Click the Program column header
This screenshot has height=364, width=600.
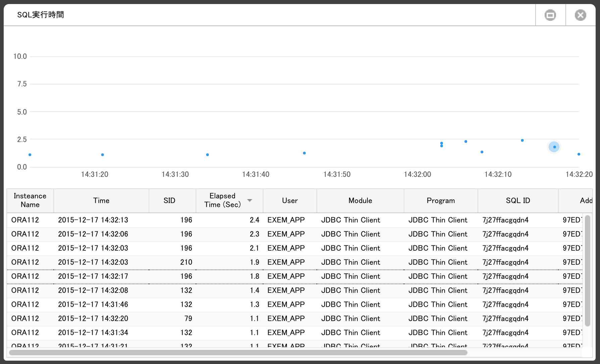click(441, 200)
